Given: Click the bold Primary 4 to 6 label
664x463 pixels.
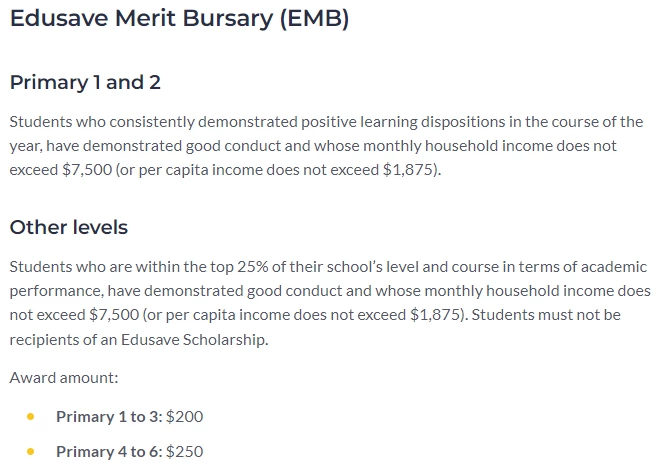Looking at the screenshot, I should tap(109, 452).
